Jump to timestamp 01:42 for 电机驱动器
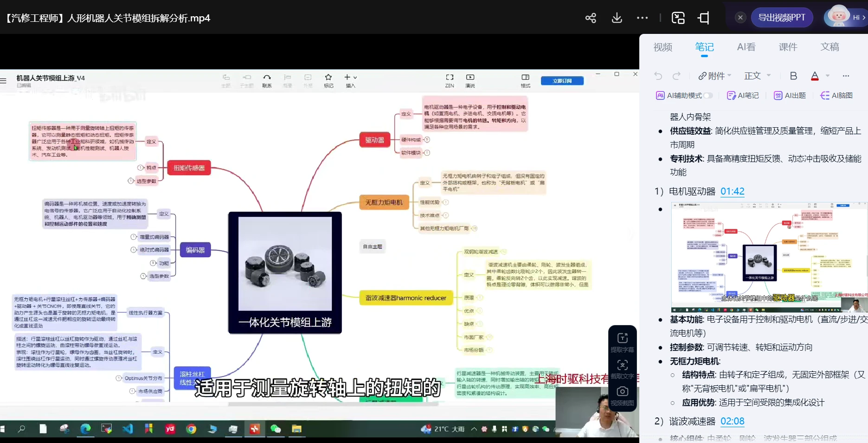 [732, 191]
